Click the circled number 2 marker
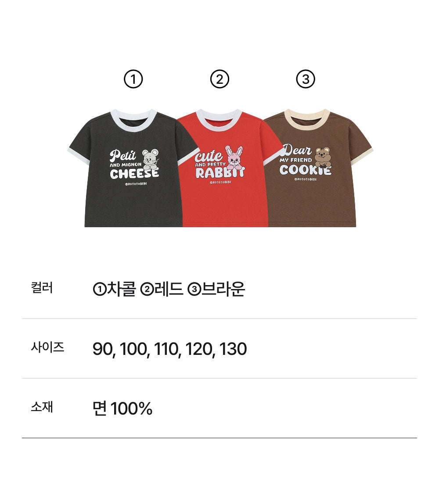Image resolution: width=439 pixels, height=504 pixels. [219, 80]
